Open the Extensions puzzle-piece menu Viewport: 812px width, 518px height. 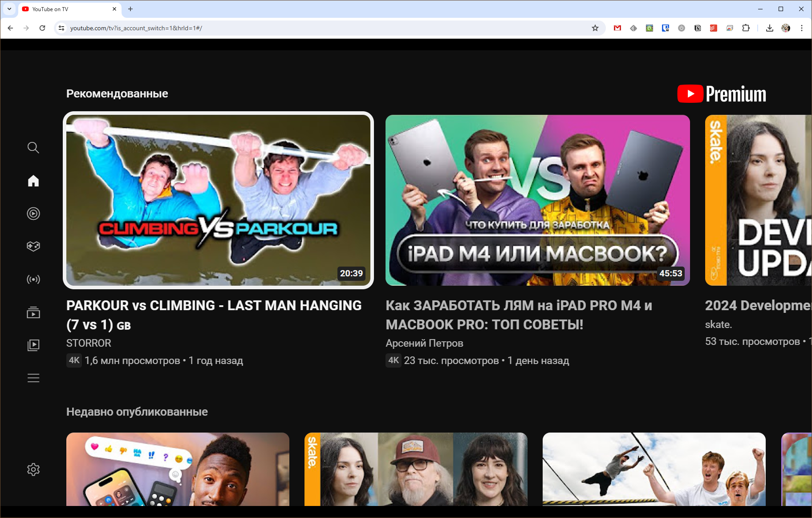tap(746, 28)
